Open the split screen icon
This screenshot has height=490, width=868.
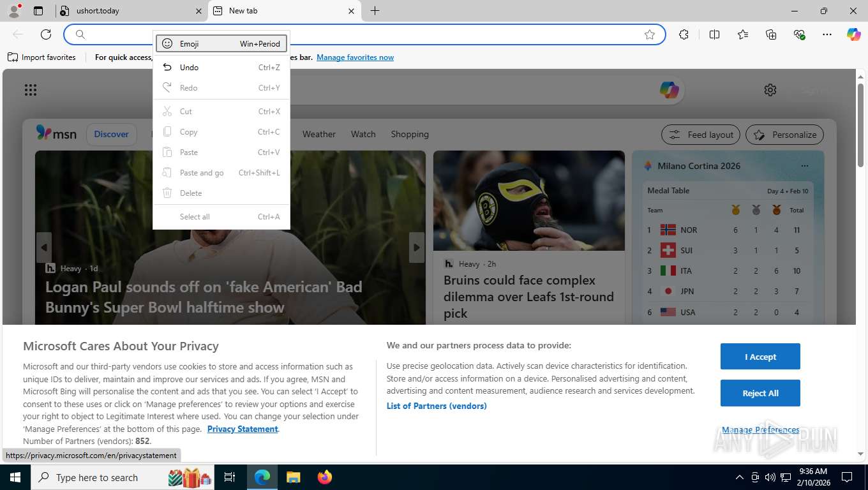coord(714,34)
